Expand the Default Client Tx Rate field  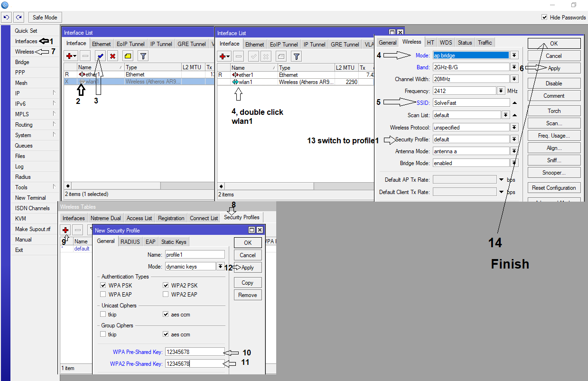tap(502, 192)
